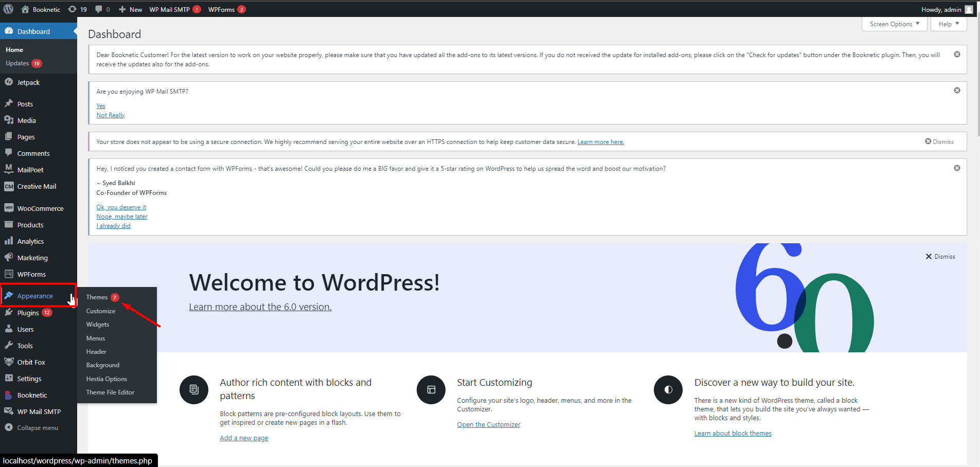Open the Updates submenu item
This screenshot has width=980, height=467.
pyautogui.click(x=24, y=63)
